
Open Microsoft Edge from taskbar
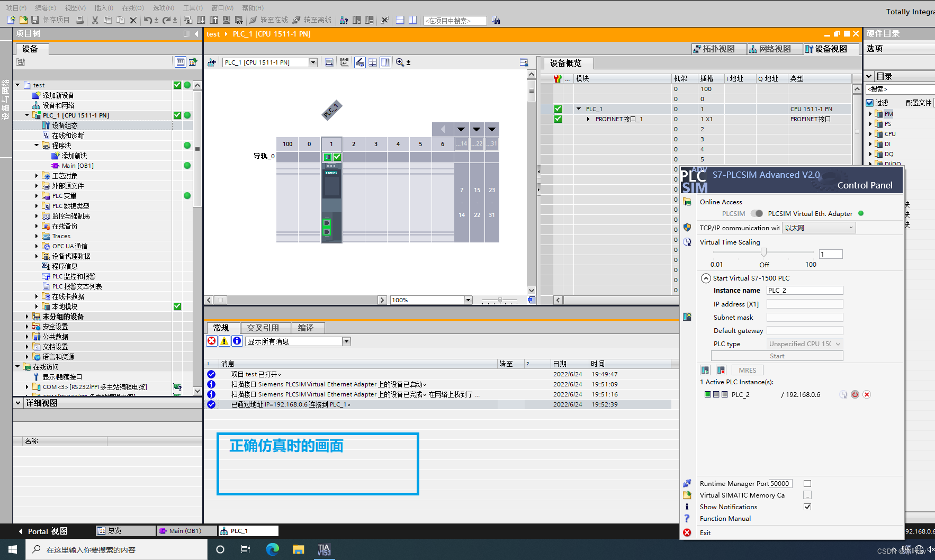(x=273, y=549)
